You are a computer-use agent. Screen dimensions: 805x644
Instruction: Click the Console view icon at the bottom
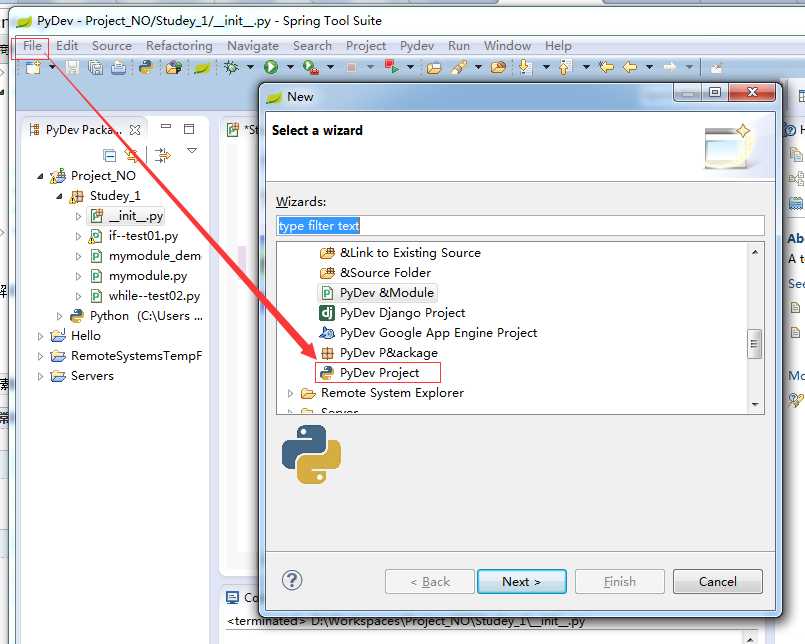(x=233, y=598)
